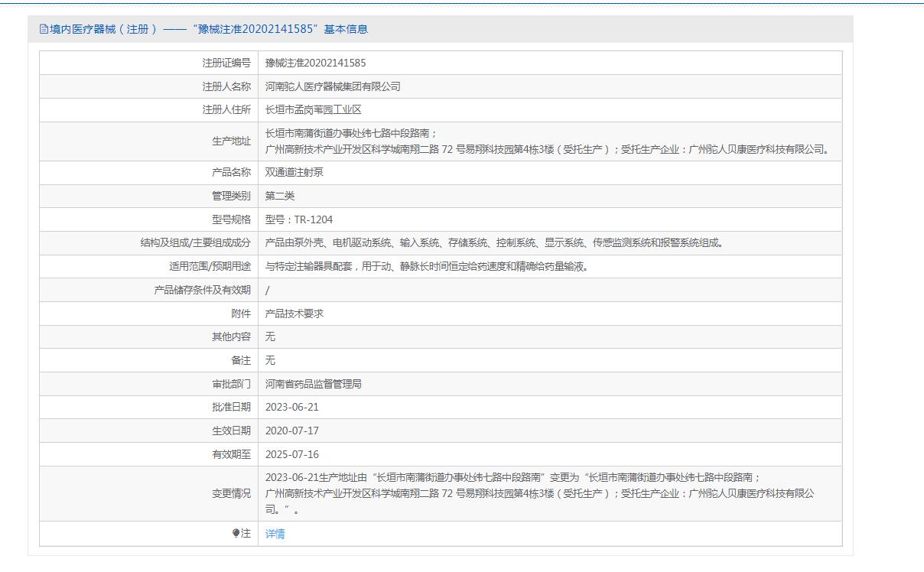
Task: Open the 详情 link
Action: point(275,534)
